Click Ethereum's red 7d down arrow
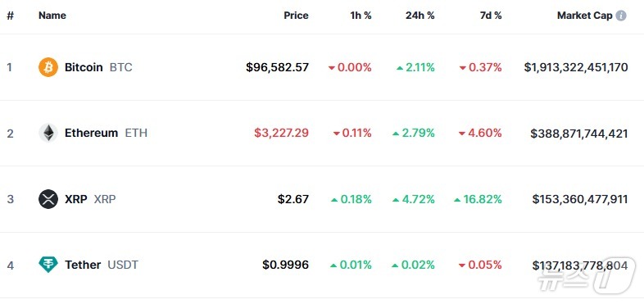Viewport: 644px width, 304px height. (x=462, y=134)
